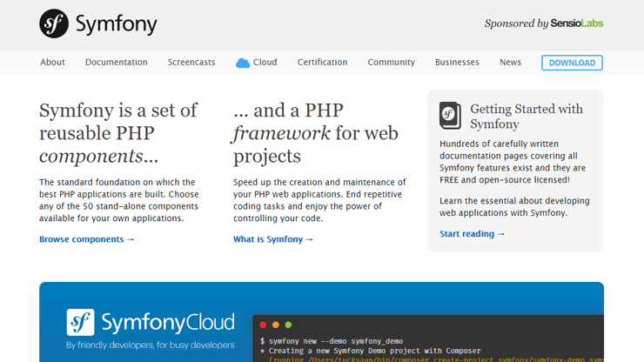644x362 pixels.
Task: Click the DOWNLOAD button
Action: (x=572, y=63)
